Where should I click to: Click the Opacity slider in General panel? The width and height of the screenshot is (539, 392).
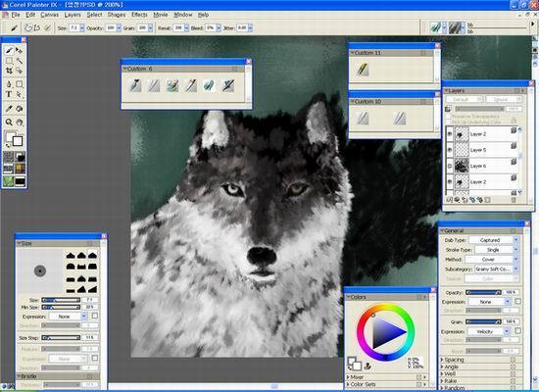(483, 292)
